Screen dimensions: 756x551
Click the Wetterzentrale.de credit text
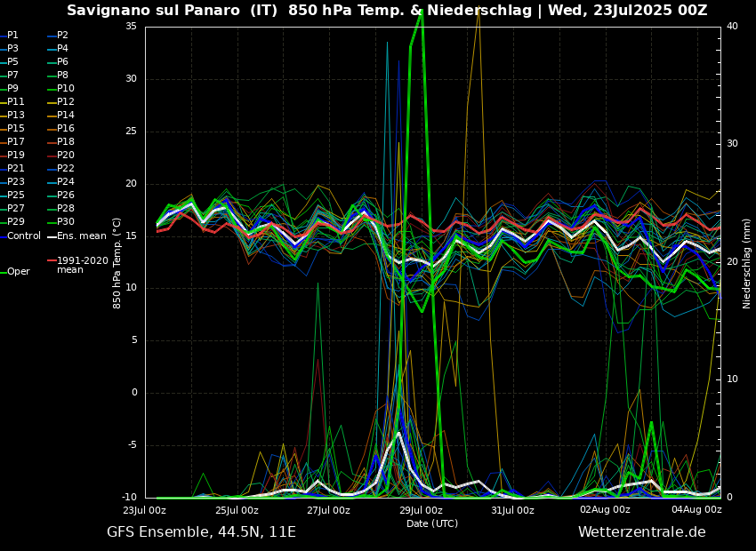642,532
